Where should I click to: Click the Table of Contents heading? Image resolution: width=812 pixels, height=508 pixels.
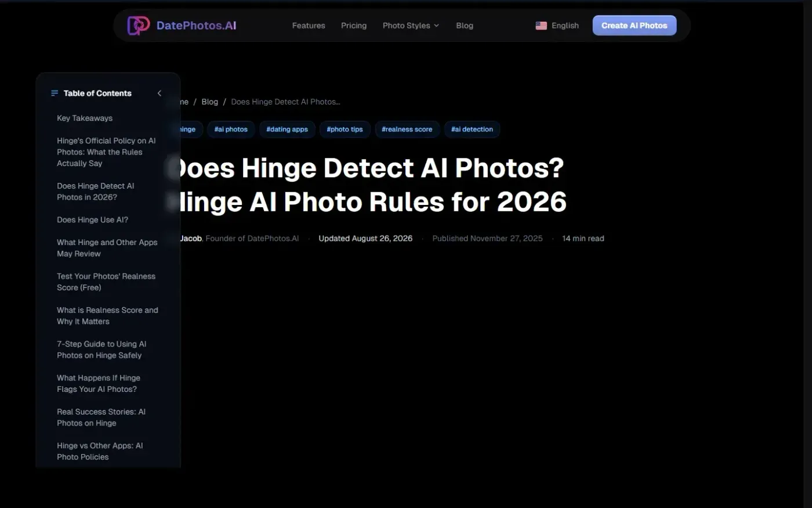click(x=97, y=93)
